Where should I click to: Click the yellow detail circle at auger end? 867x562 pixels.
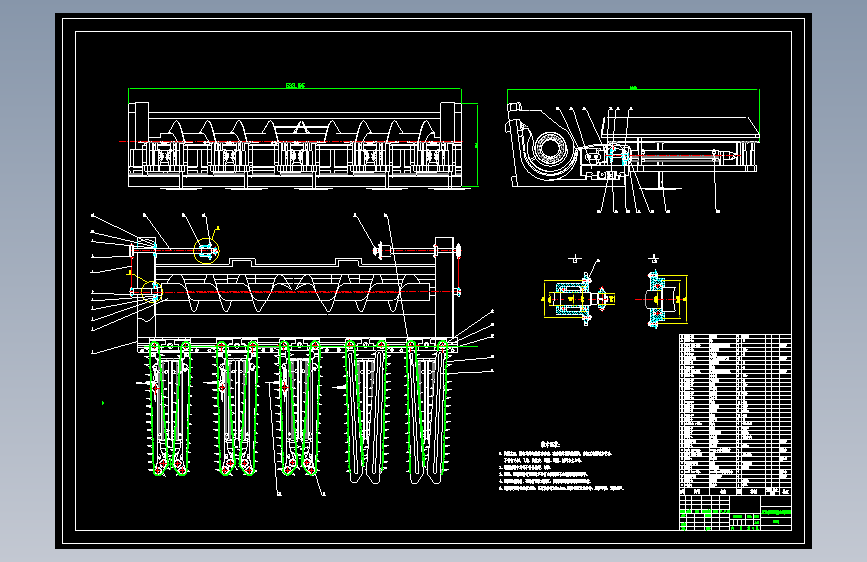tap(152, 292)
